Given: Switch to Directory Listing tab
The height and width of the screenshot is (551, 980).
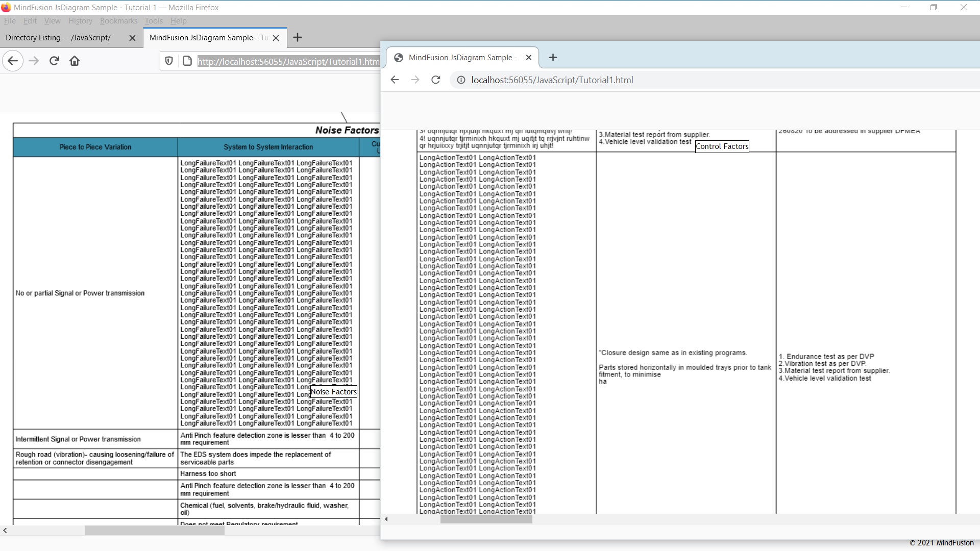Looking at the screenshot, I should [x=58, y=38].
